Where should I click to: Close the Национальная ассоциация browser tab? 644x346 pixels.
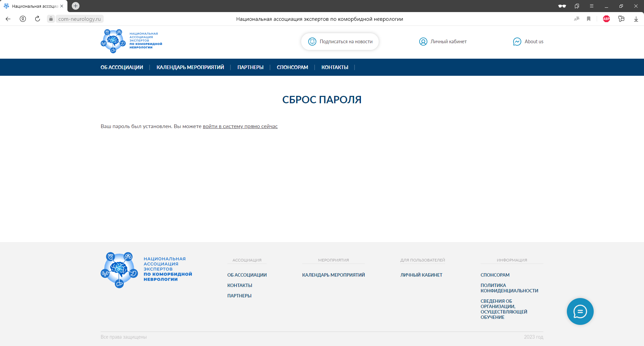click(x=62, y=6)
